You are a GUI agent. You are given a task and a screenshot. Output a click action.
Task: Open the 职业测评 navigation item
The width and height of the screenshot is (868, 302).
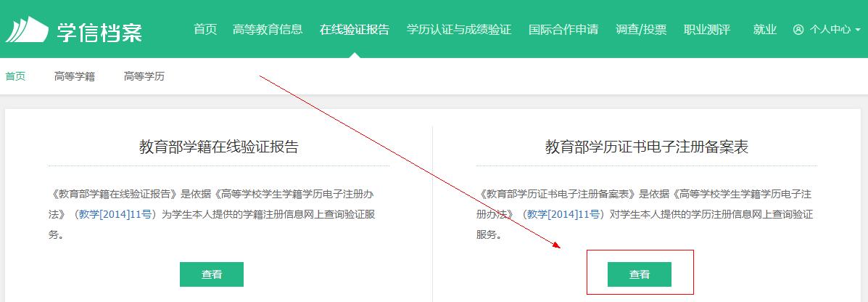point(706,30)
